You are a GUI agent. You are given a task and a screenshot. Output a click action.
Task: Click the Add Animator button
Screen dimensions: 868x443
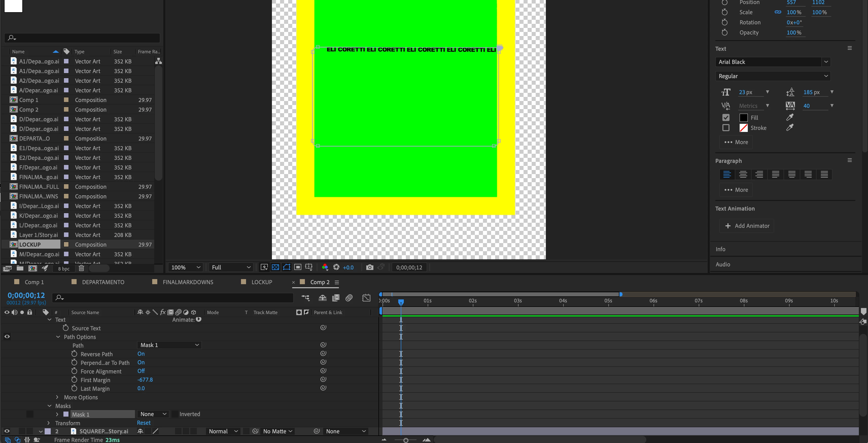pyautogui.click(x=747, y=226)
